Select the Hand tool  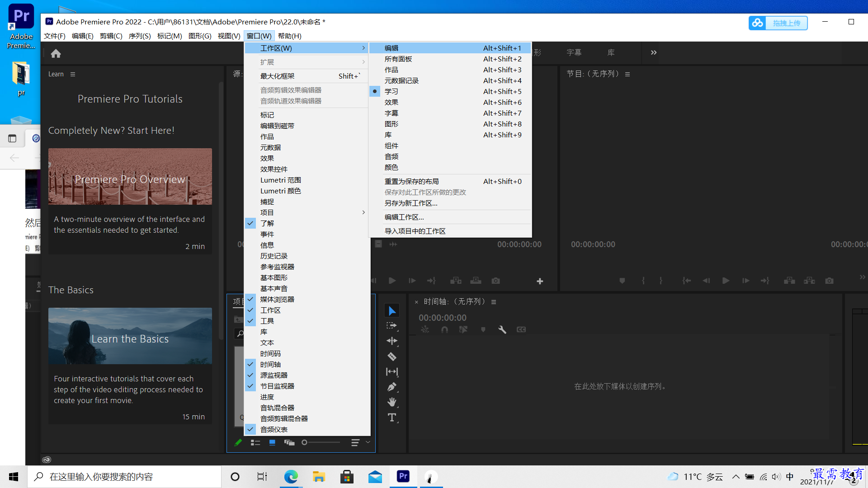click(x=392, y=402)
